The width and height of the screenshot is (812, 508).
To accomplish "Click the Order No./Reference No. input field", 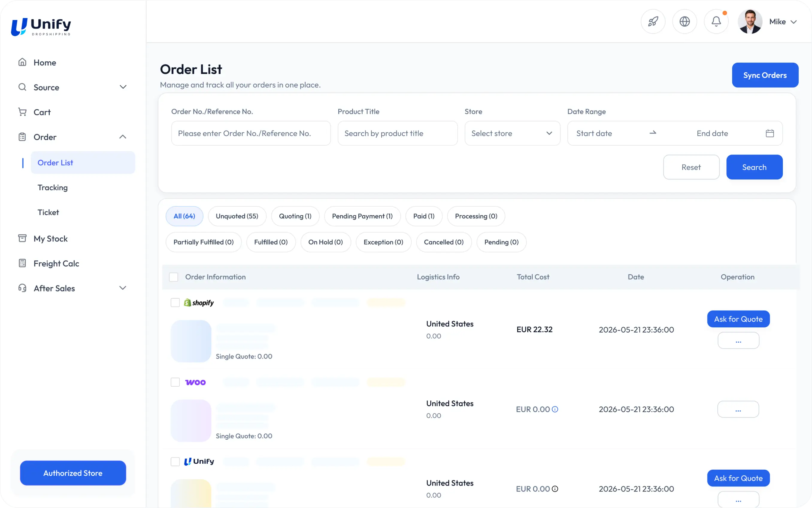I will tap(251, 133).
